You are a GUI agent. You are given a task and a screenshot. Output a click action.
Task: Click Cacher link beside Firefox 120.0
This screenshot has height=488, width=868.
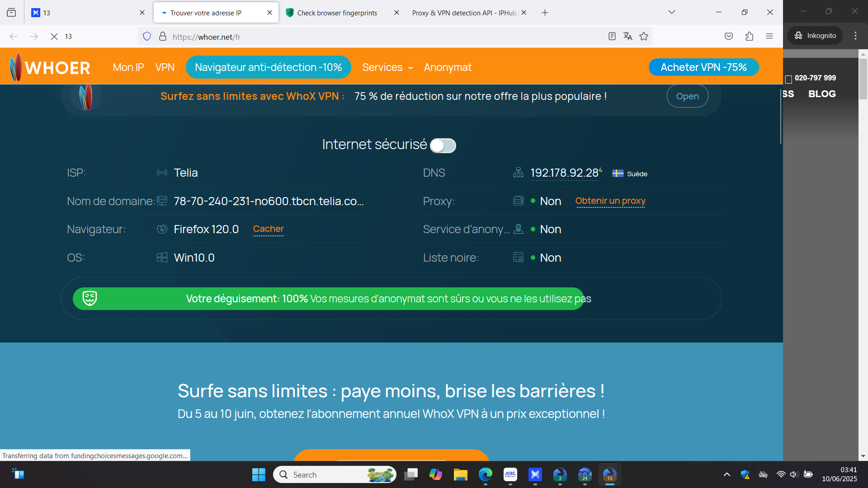(268, 229)
